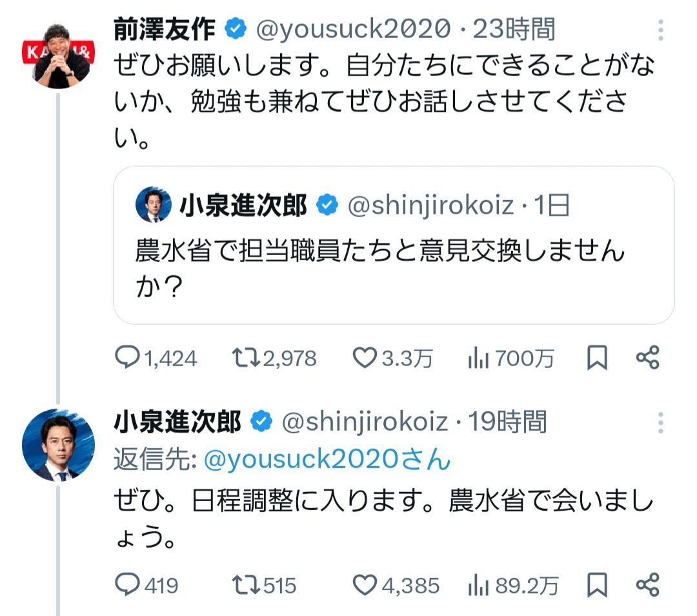The height and width of the screenshot is (616, 697).
Task: Click the @yousuck2020さん mention link
Action: pyautogui.click(x=327, y=460)
